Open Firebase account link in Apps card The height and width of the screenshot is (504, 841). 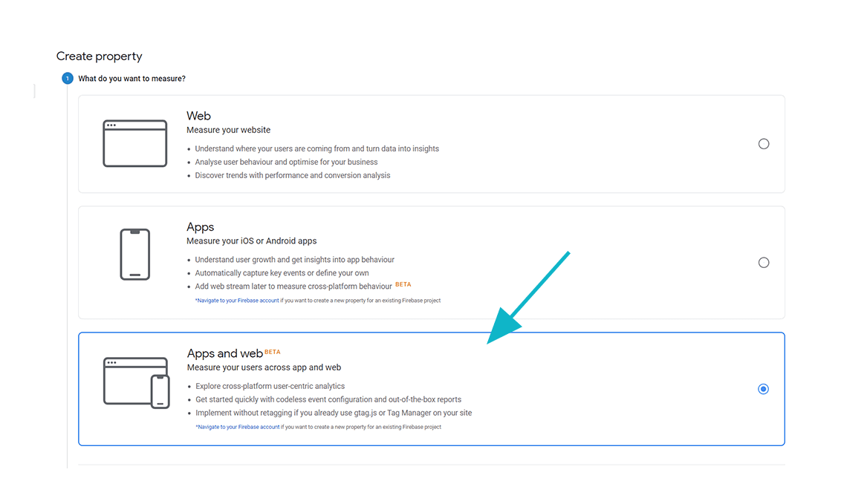(x=238, y=301)
